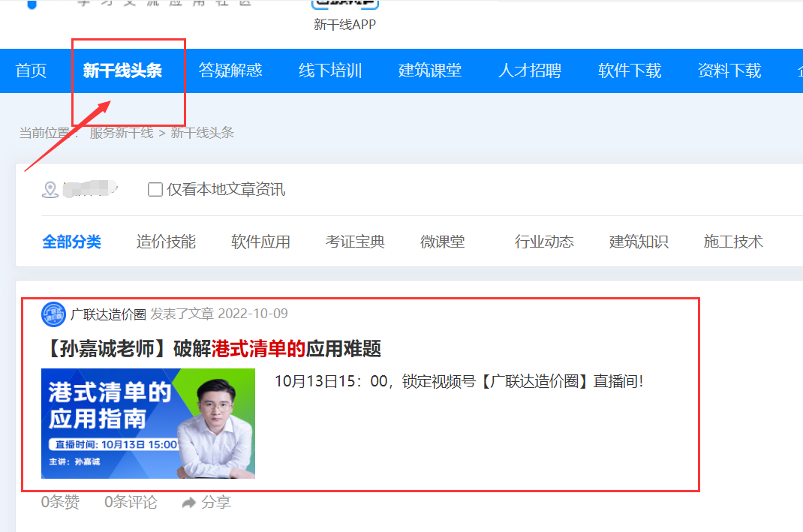This screenshot has height=532, width=803.
Task: Filter articles by 软件应用
Action: pyautogui.click(x=260, y=242)
